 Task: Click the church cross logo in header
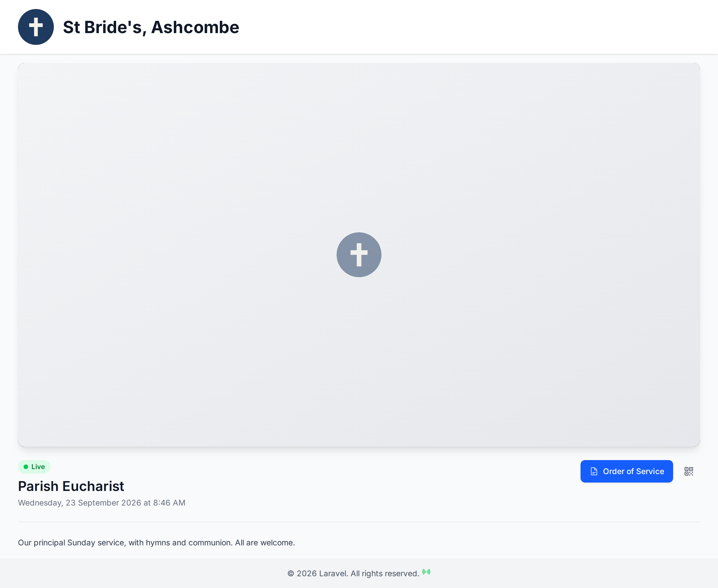pos(36,27)
